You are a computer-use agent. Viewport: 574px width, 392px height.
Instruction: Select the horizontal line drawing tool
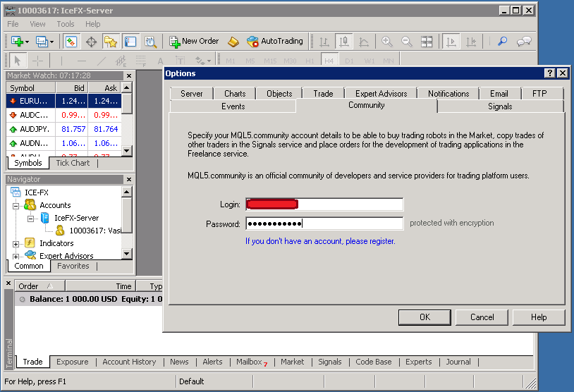(x=82, y=61)
